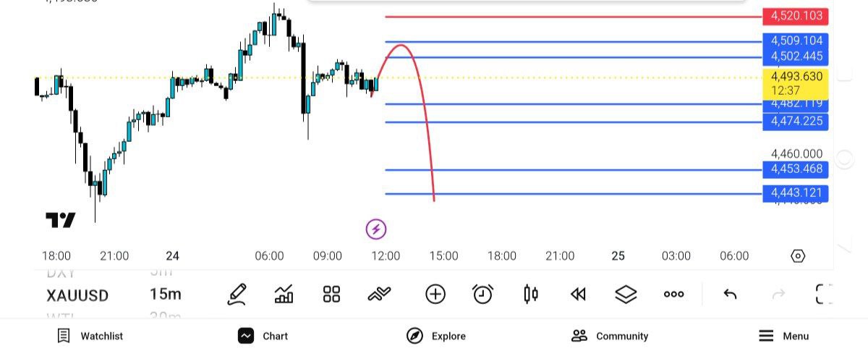The image size is (868, 354).
Task: Open the Menu tab
Action: click(x=784, y=336)
